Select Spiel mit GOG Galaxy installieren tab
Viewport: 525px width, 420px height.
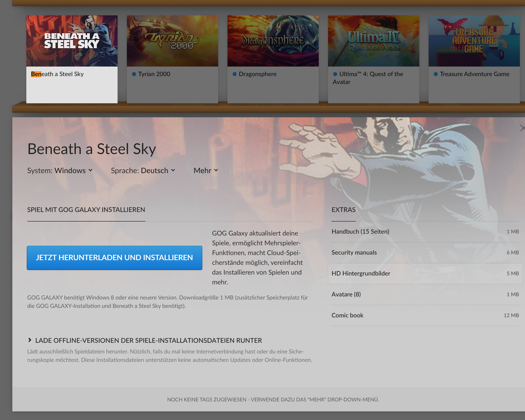coord(86,209)
